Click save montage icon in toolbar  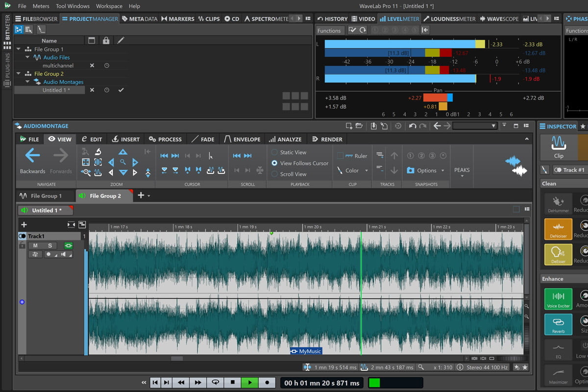pyautogui.click(x=373, y=126)
